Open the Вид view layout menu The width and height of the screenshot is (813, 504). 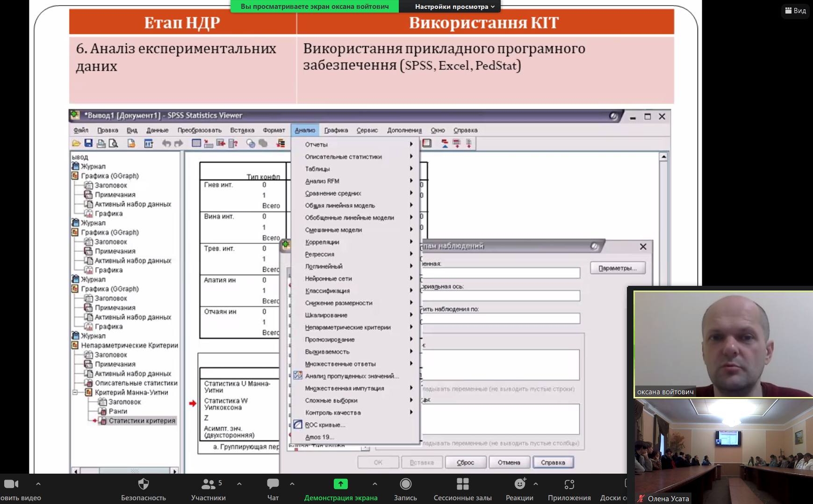[x=796, y=10]
